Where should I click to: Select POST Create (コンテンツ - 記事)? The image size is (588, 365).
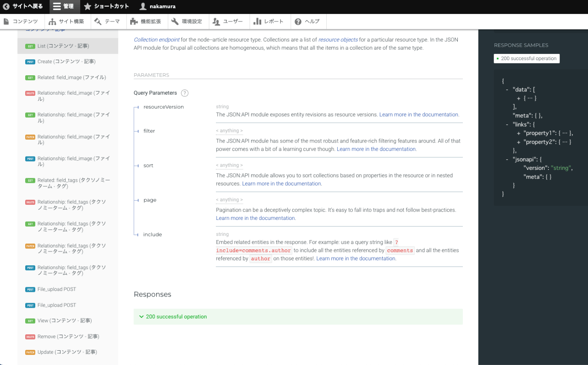point(68,61)
